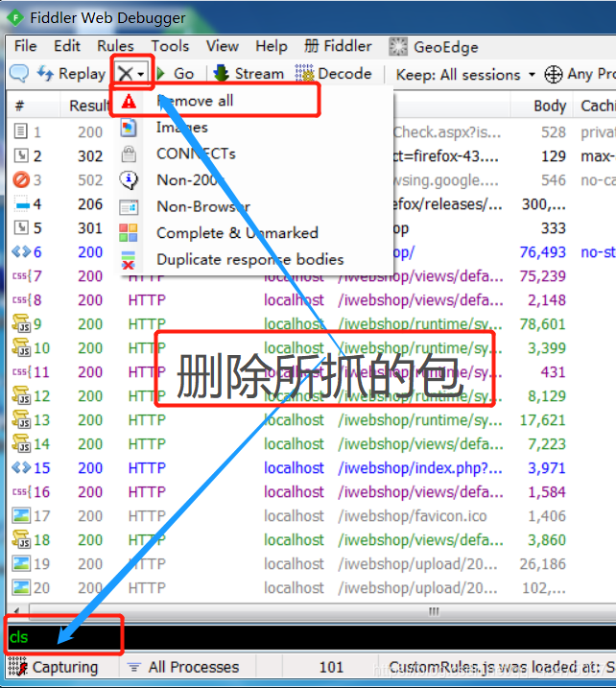Click the Fiddler menu bar item

coord(338,46)
